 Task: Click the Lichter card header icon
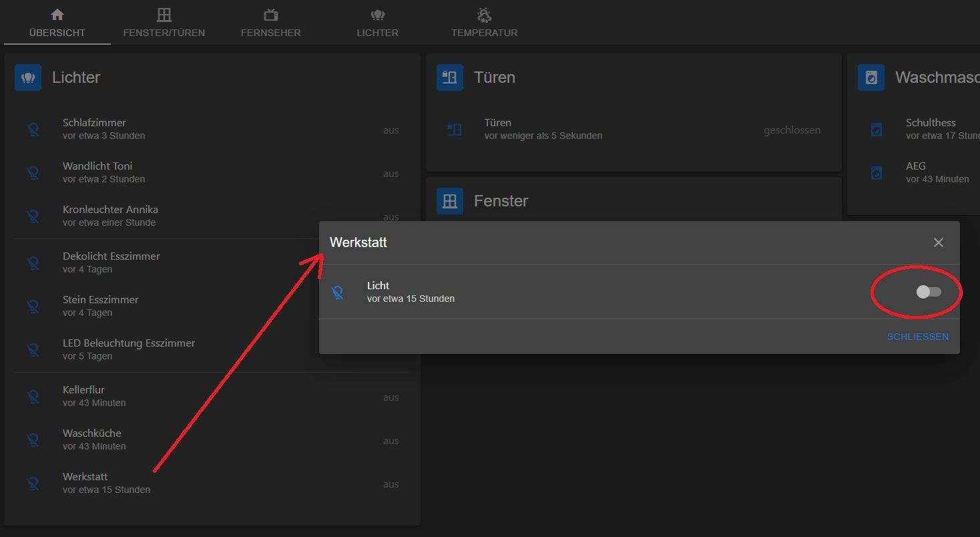tap(28, 77)
